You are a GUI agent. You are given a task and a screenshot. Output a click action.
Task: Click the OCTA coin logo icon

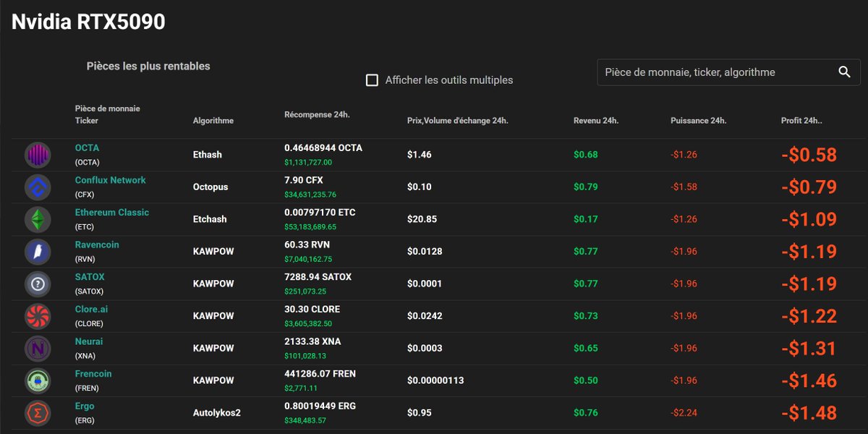tap(38, 155)
